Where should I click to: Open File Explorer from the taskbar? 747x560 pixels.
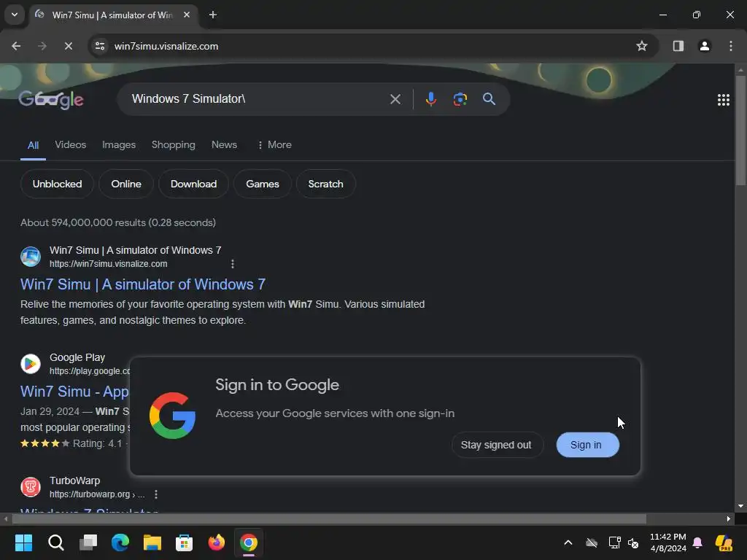[152, 542]
